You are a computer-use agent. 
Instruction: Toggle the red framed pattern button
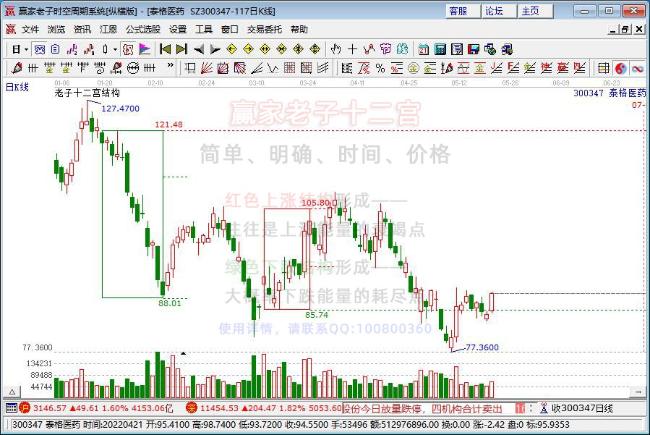point(128,49)
